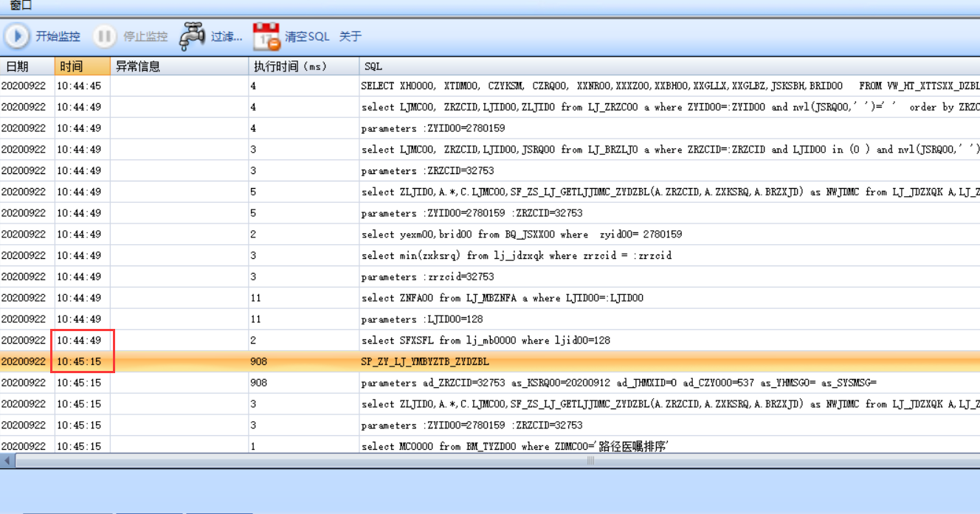Image resolution: width=980 pixels, height=514 pixels.
Task: Select row 'select min(zxksrq) from lj_jdzxqk'
Action: pos(490,256)
